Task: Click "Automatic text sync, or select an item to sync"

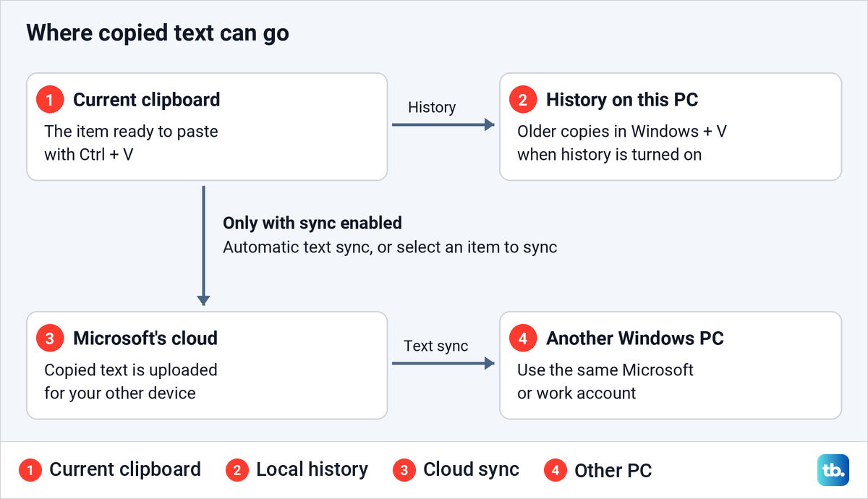Action: 390,247
